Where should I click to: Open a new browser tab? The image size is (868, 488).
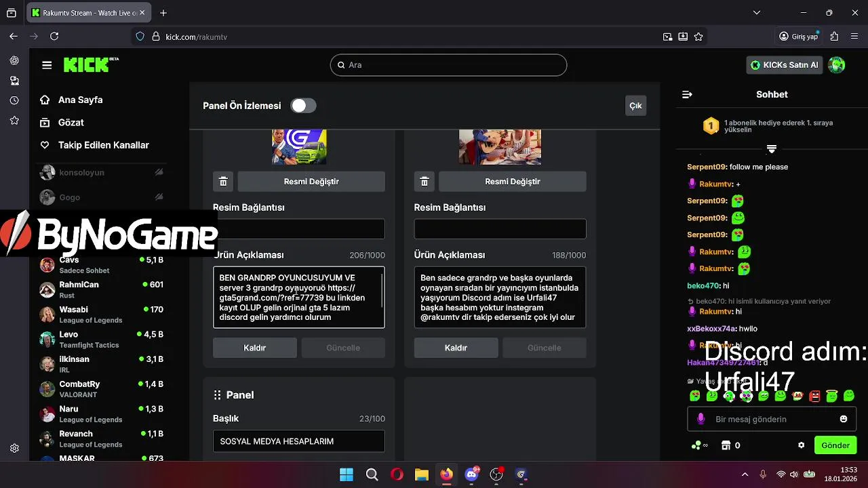coord(163,13)
